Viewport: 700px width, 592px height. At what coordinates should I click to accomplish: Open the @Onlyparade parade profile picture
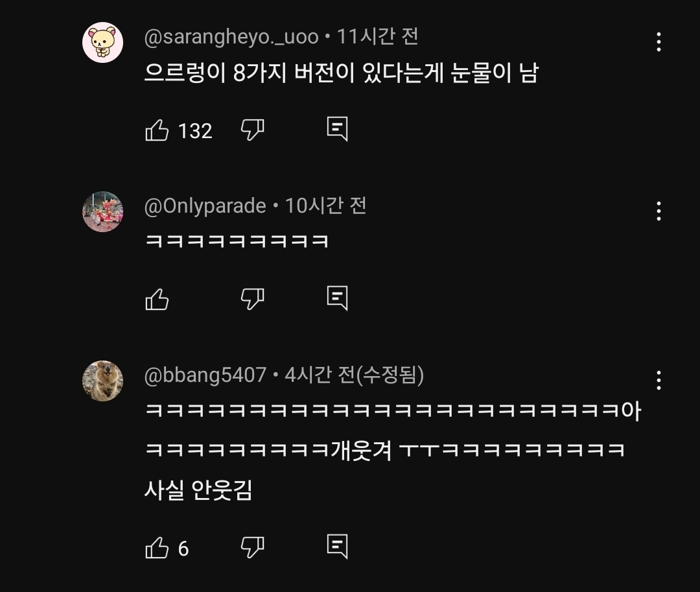102,211
